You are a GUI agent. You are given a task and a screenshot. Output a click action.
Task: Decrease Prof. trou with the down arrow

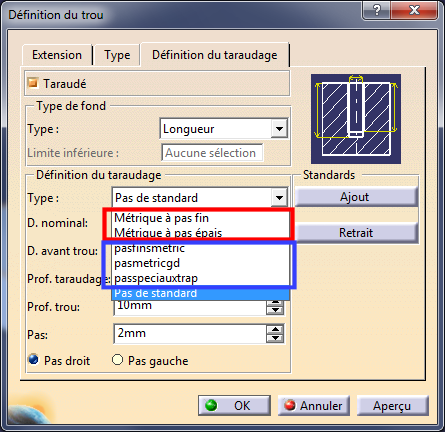click(x=275, y=310)
